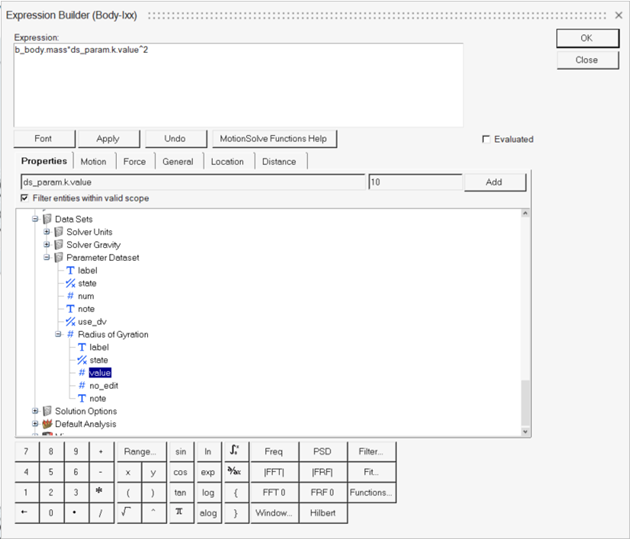Click the multiplication asterisk key

click(x=100, y=493)
